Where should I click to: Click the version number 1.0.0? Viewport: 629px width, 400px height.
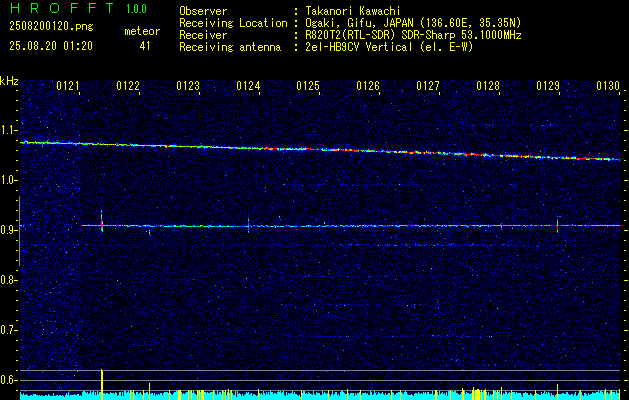(x=136, y=8)
